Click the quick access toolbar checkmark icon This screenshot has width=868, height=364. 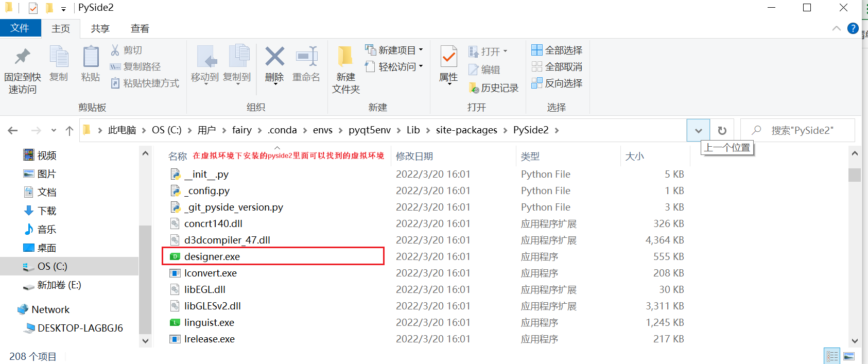[33, 8]
